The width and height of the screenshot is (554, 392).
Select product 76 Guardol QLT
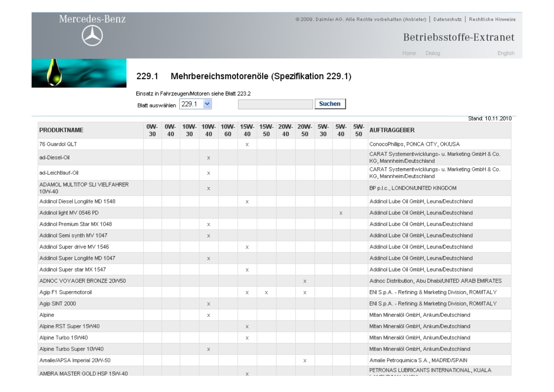[58, 144]
